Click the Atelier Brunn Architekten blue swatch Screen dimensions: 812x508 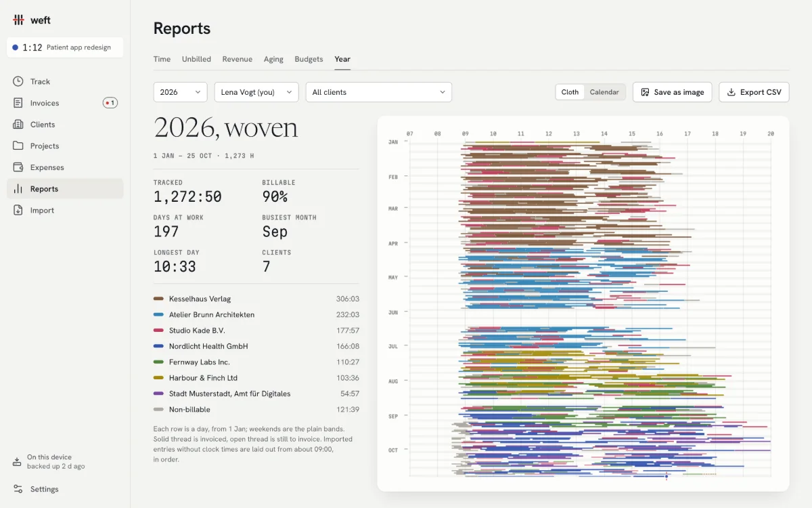tap(158, 314)
